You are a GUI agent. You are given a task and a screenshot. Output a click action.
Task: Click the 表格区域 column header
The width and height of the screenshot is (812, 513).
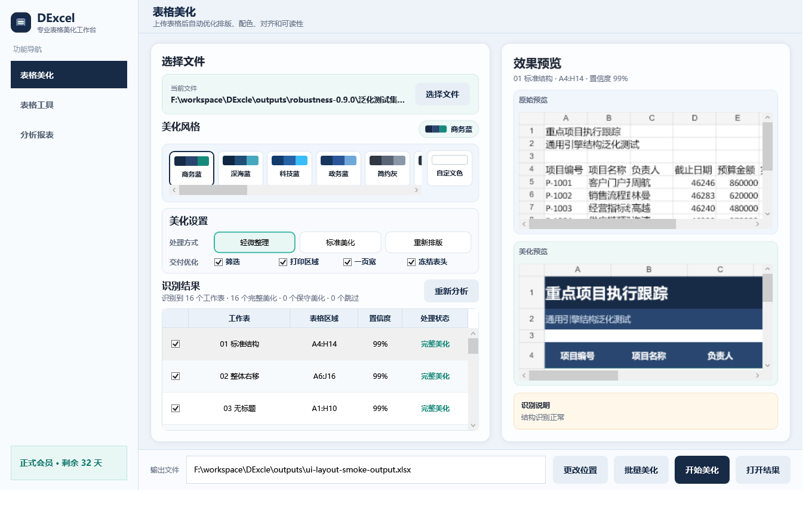pyautogui.click(x=324, y=319)
